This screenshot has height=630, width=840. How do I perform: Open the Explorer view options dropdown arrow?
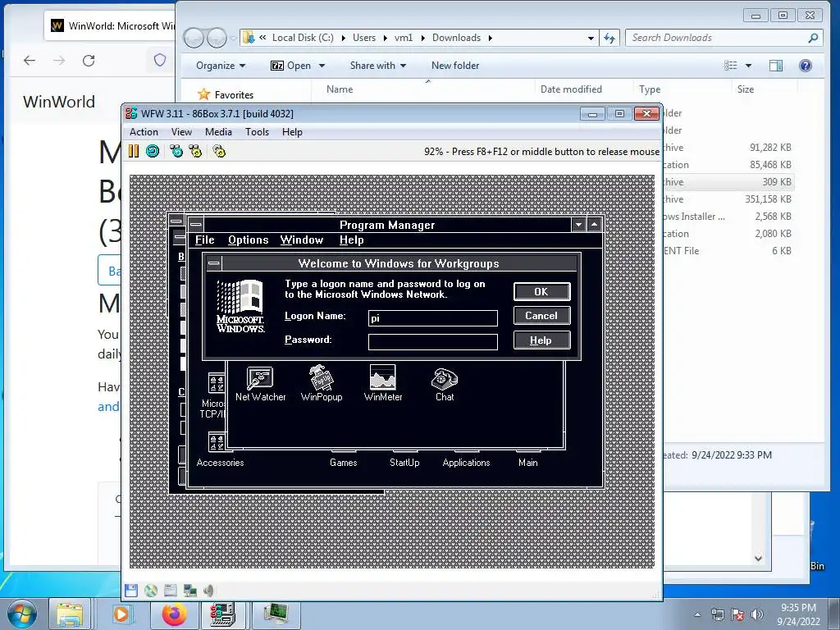point(748,66)
